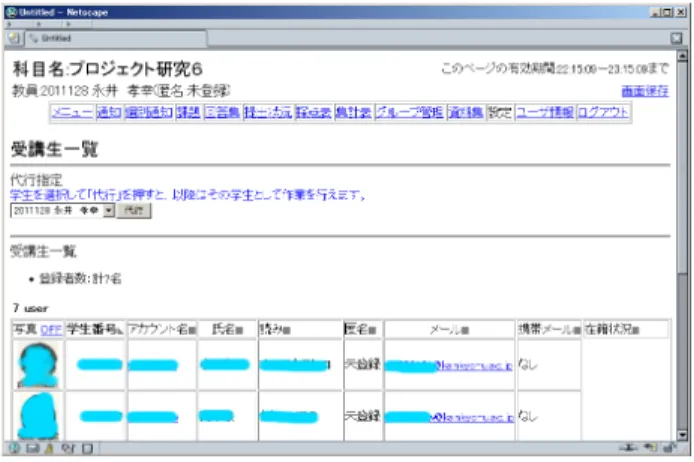The width and height of the screenshot is (694, 462).
Task: Click the sort icon beside メール header
Action: point(465,331)
